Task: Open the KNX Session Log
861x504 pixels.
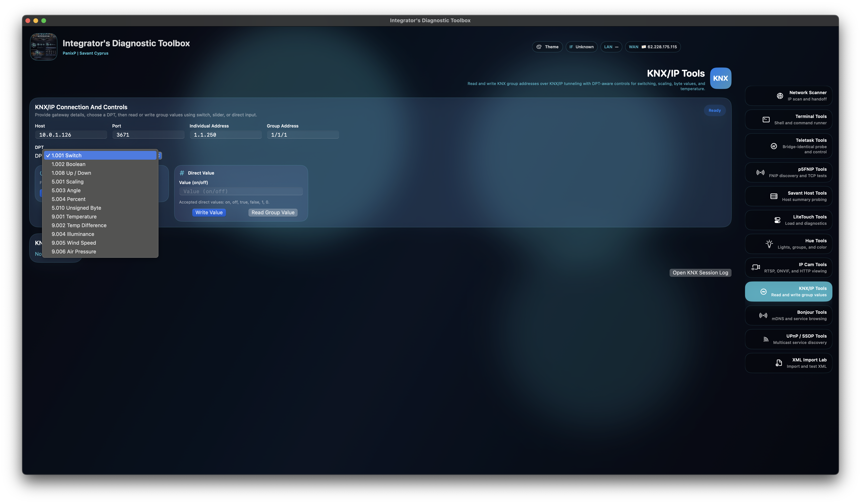Action: coord(700,273)
